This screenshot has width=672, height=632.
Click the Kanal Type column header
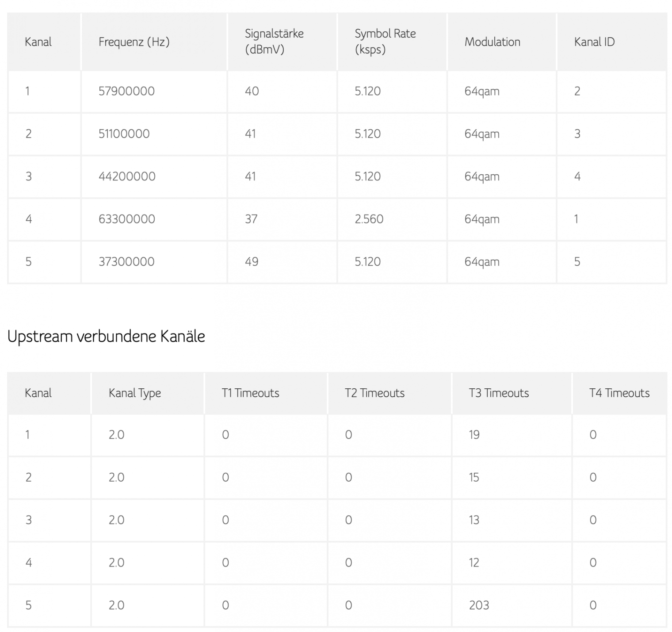pyautogui.click(x=134, y=393)
